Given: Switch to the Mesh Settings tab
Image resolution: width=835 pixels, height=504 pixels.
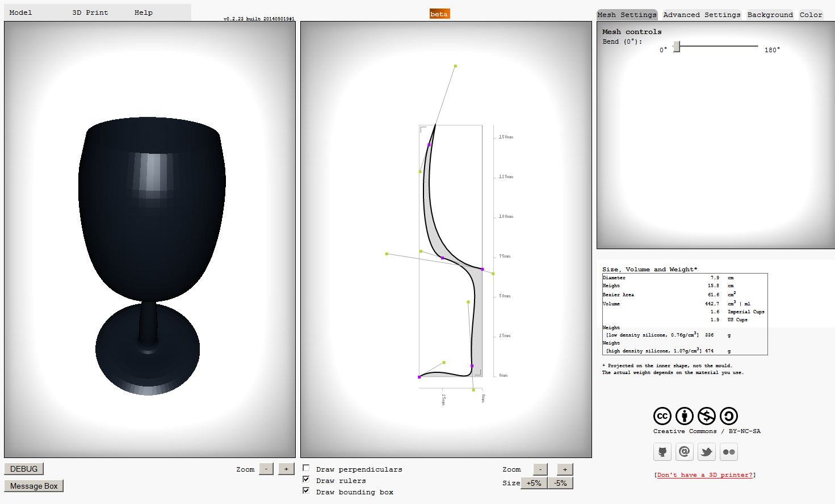Looking at the screenshot, I should point(627,15).
